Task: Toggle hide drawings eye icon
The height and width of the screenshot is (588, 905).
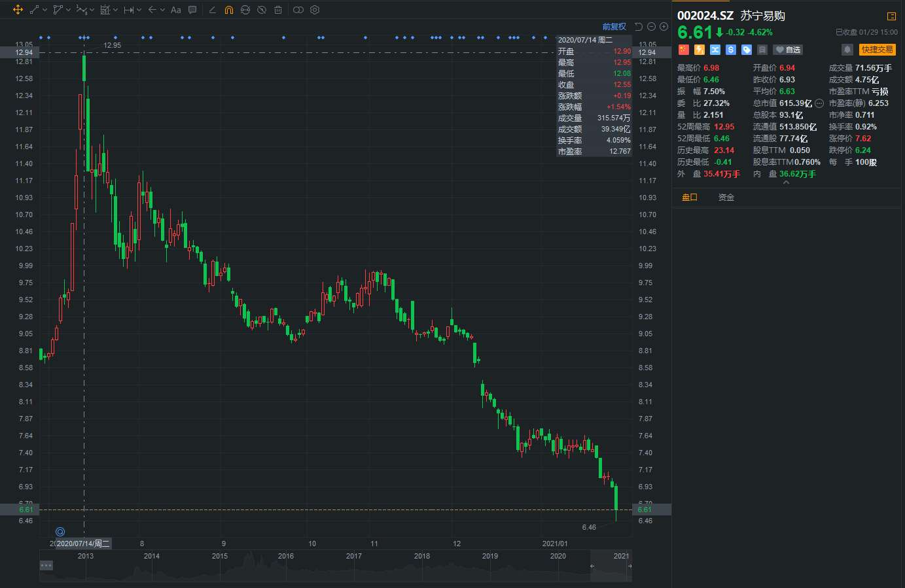Action: tap(261, 10)
